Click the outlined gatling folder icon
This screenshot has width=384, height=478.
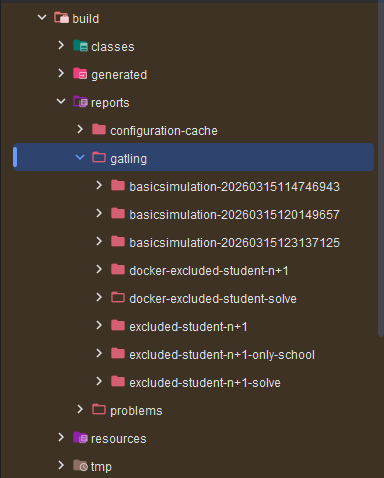point(99,157)
